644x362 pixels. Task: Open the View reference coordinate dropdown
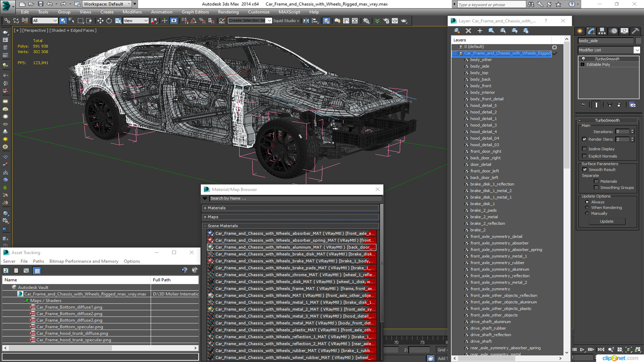(x=136, y=21)
